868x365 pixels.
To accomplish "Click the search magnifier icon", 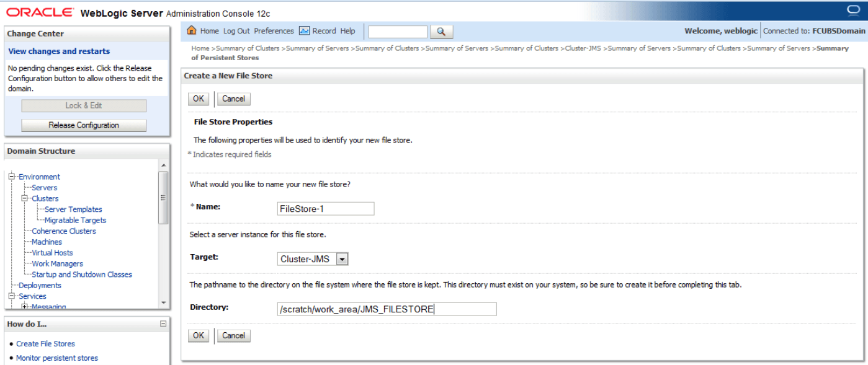I will [x=443, y=31].
